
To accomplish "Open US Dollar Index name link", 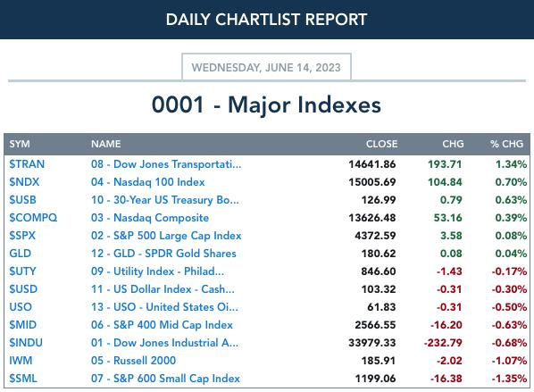I will pos(163,289).
